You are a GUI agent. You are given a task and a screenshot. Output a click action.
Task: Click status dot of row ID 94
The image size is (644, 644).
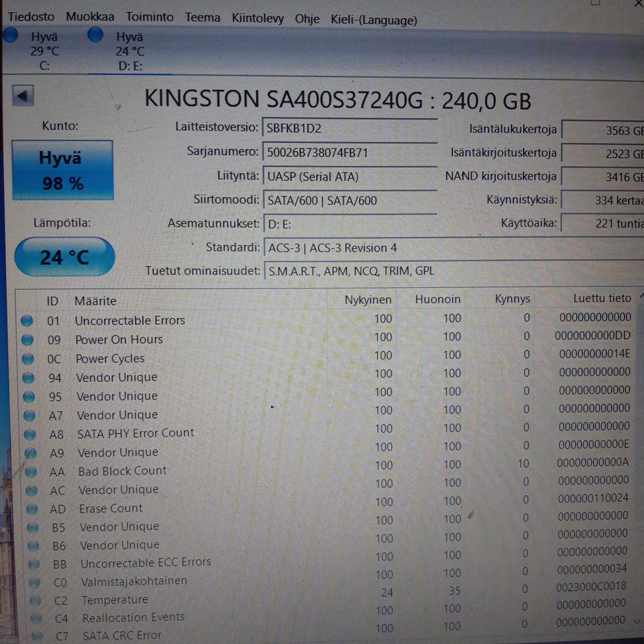click(x=28, y=378)
